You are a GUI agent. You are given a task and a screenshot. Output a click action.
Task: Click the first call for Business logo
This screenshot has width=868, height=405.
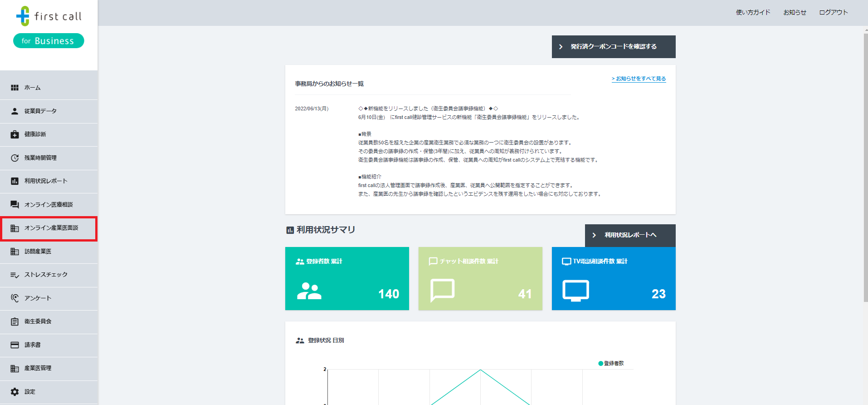tap(49, 27)
